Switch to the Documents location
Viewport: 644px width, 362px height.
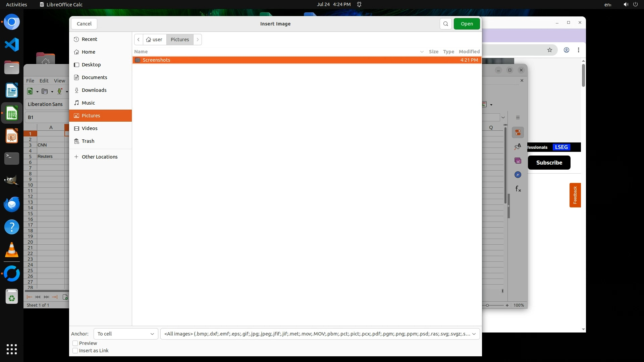click(x=94, y=77)
